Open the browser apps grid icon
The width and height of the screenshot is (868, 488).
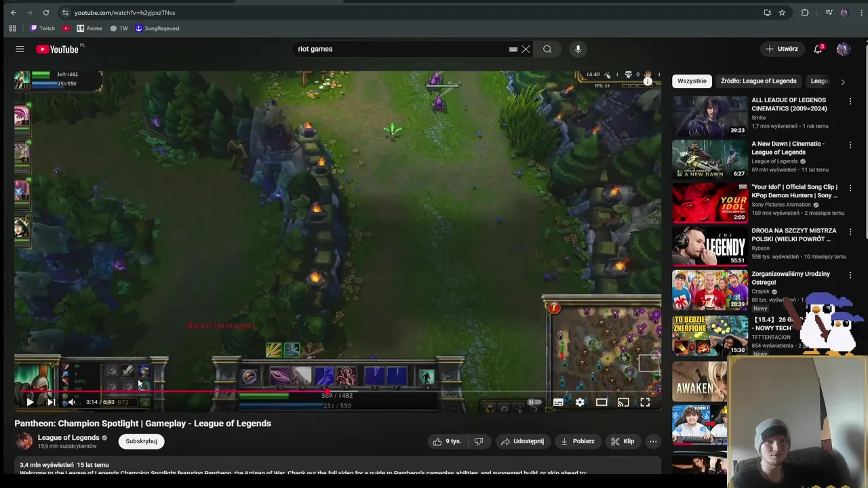point(12,28)
